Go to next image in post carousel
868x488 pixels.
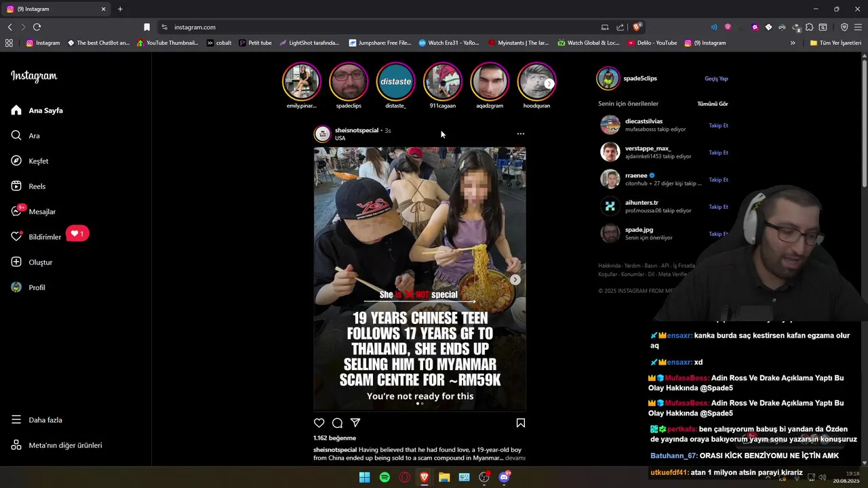(515, 279)
